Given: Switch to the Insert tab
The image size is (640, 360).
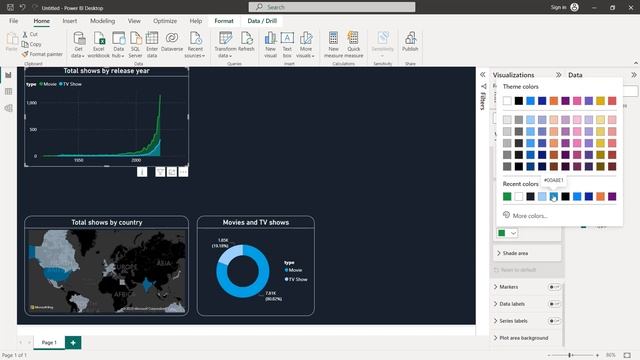Looking at the screenshot, I should 69,21.
